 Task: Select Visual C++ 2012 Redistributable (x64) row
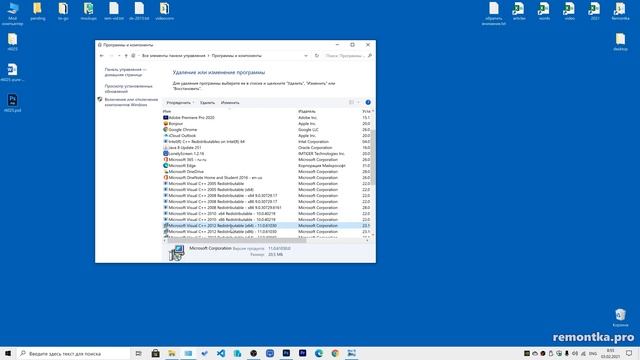point(267,225)
